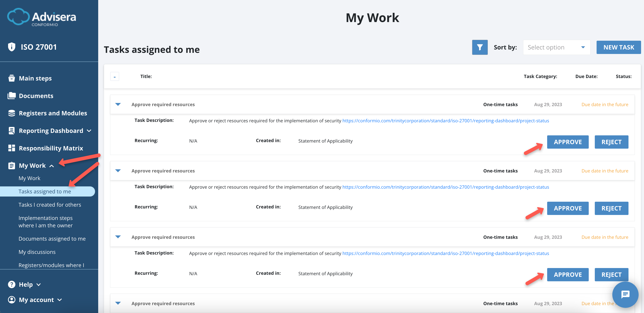The height and width of the screenshot is (313, 644).
Task: Click the Documents folder icon
Action: point(11,96)
